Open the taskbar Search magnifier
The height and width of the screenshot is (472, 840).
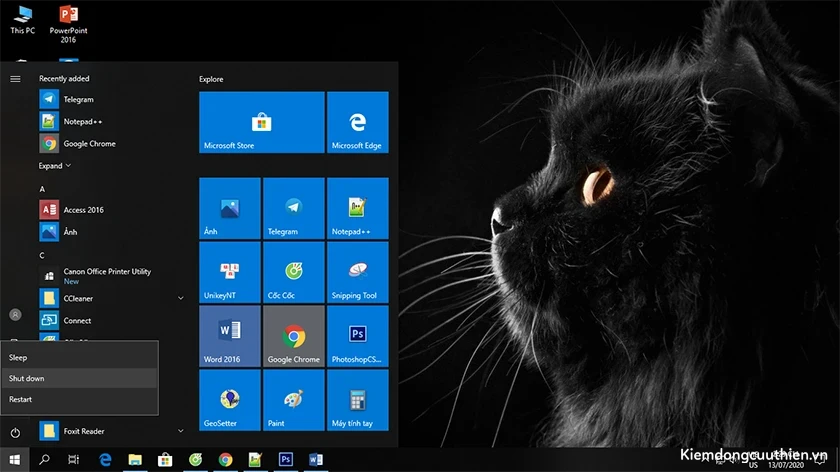(x=44, y=460)
